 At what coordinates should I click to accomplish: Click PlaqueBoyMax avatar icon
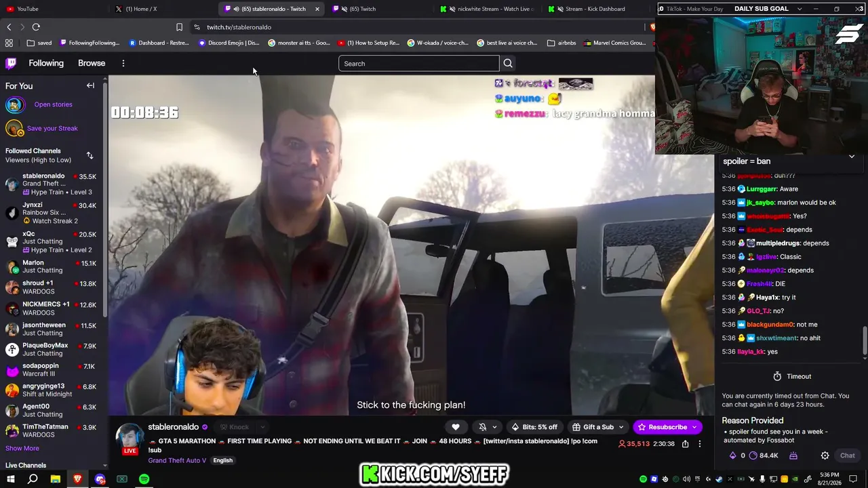[12, 350]
